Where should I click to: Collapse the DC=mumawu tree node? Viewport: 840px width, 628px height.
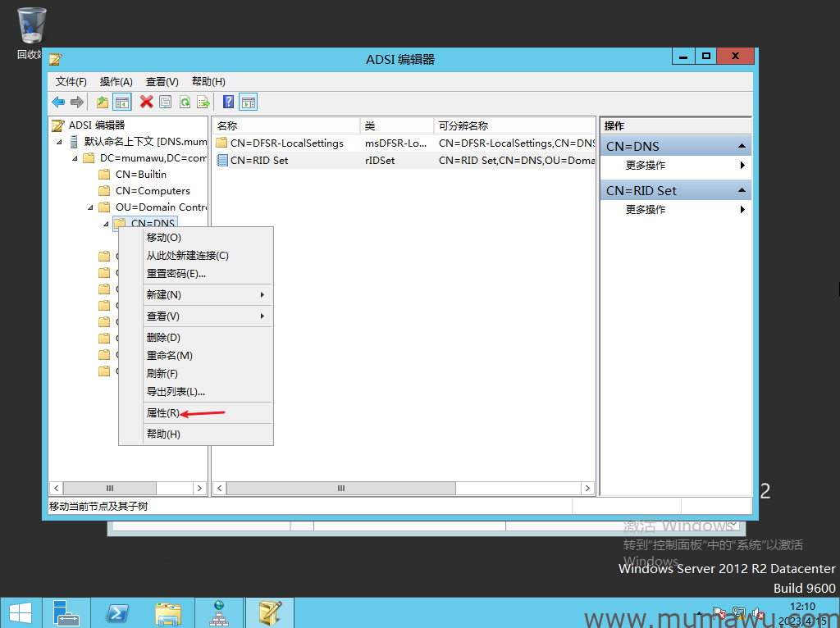click(x=75, y=158)
